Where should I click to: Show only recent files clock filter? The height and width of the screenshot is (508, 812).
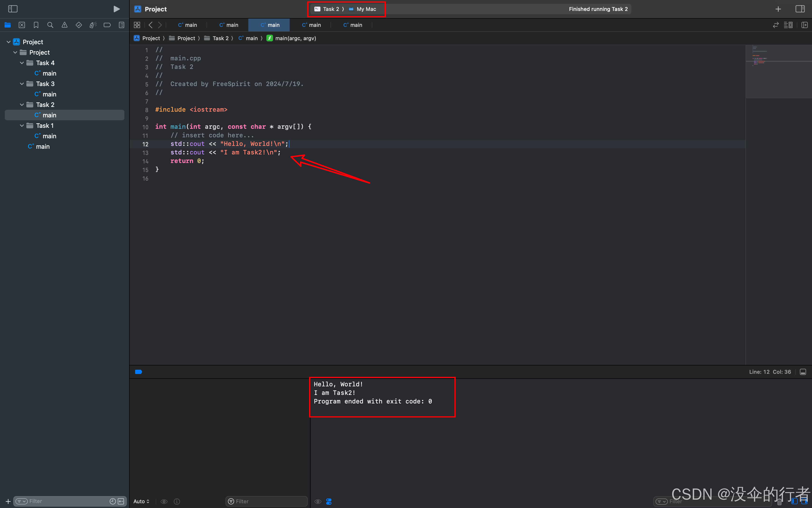click(113, 501)
